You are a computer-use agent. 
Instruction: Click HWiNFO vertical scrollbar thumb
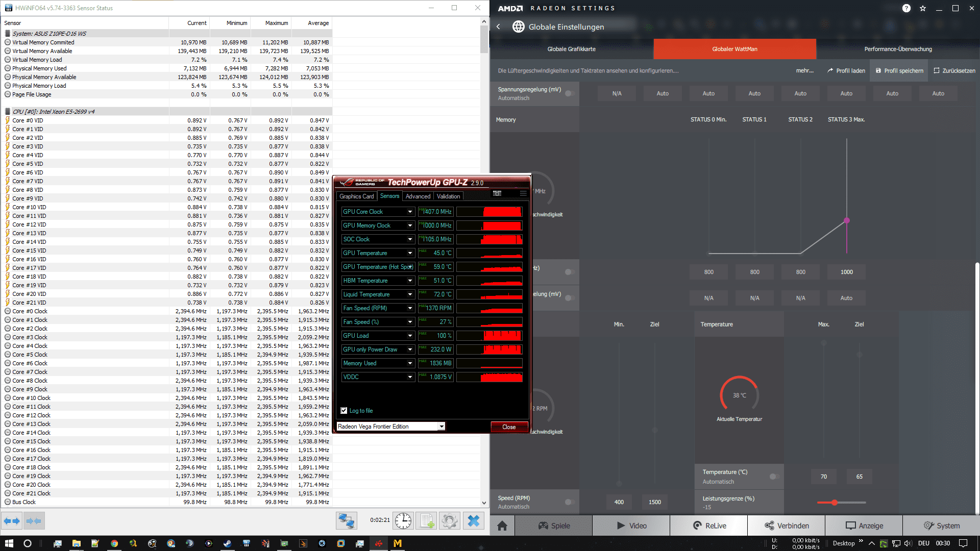click(484, 39)
